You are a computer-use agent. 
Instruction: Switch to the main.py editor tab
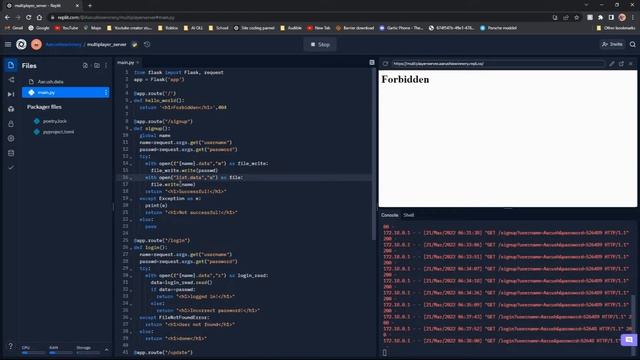pos(126,62)
